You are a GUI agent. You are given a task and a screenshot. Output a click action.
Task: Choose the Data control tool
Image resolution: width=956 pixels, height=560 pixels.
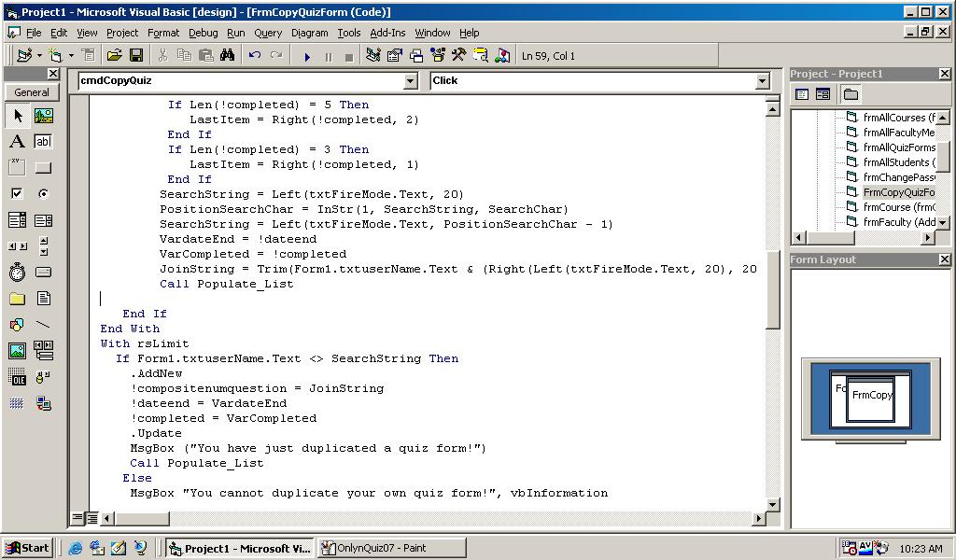point(43,351)
